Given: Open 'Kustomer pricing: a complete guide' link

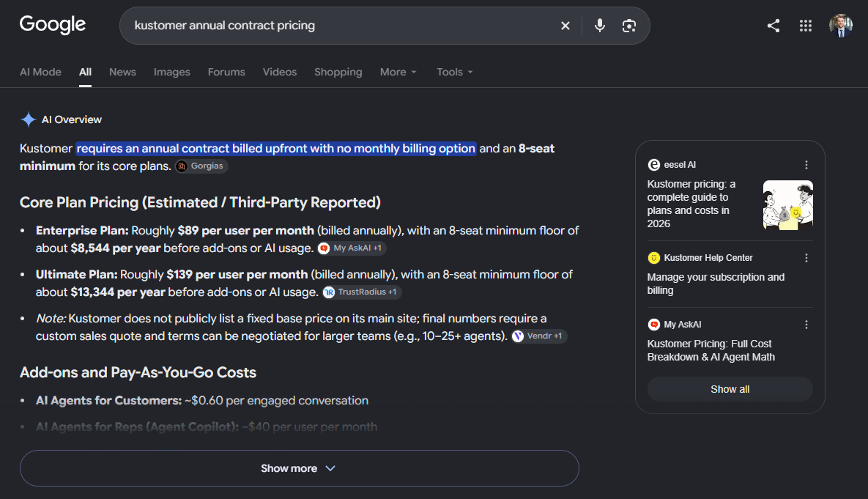Looking at the screenshot, I should click(x=691, y=204).
